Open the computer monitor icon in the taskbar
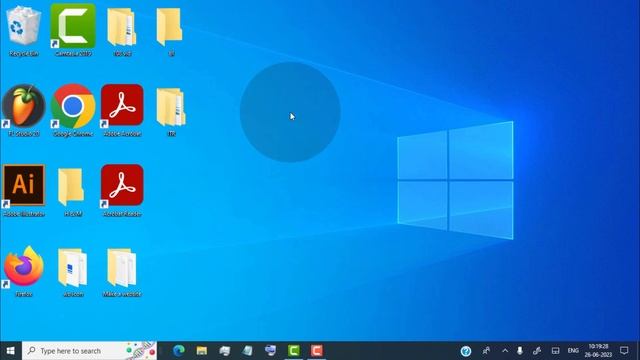Image resolution: width=640 pixels, height=360 pixels. (271, 351)
